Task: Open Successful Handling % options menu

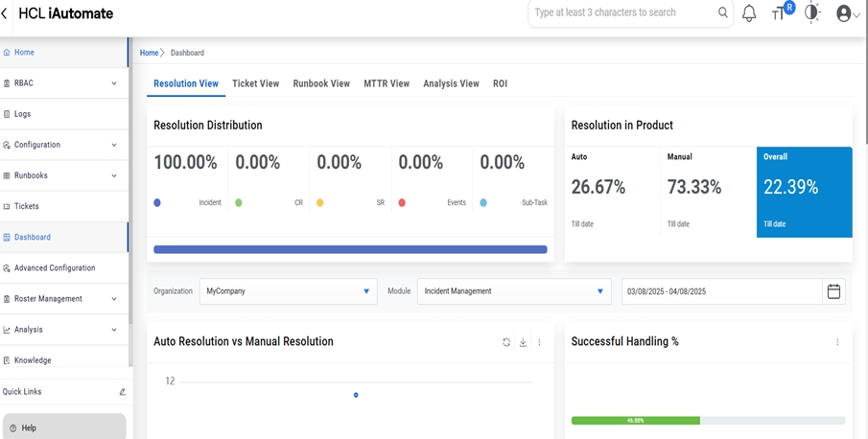Action: coord(837,342)
